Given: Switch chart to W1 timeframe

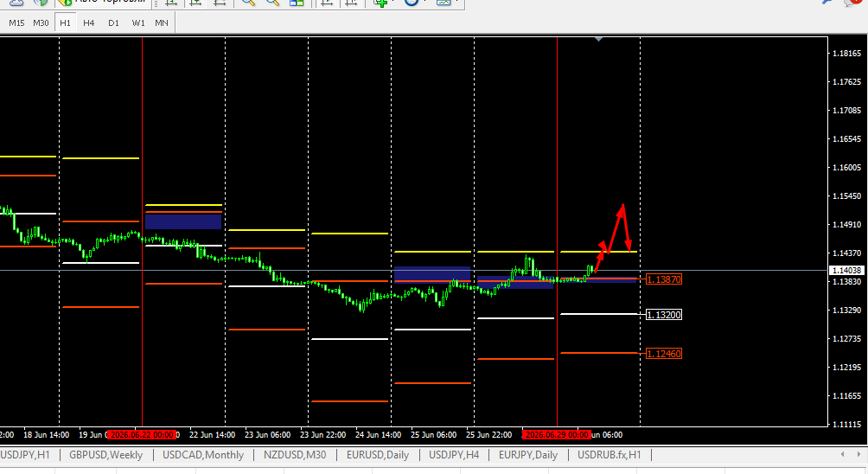Looking at the screenshot, I should [138, 23].
